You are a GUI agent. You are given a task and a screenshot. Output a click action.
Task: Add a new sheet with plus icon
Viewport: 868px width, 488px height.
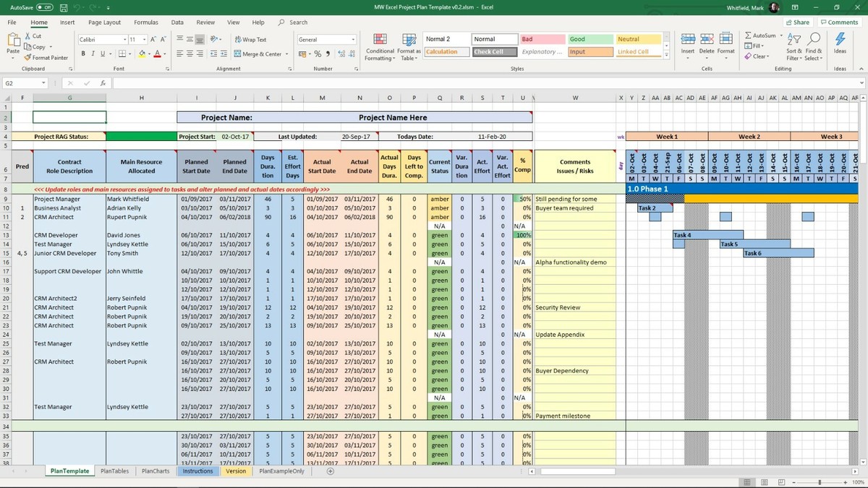(331, 471)
